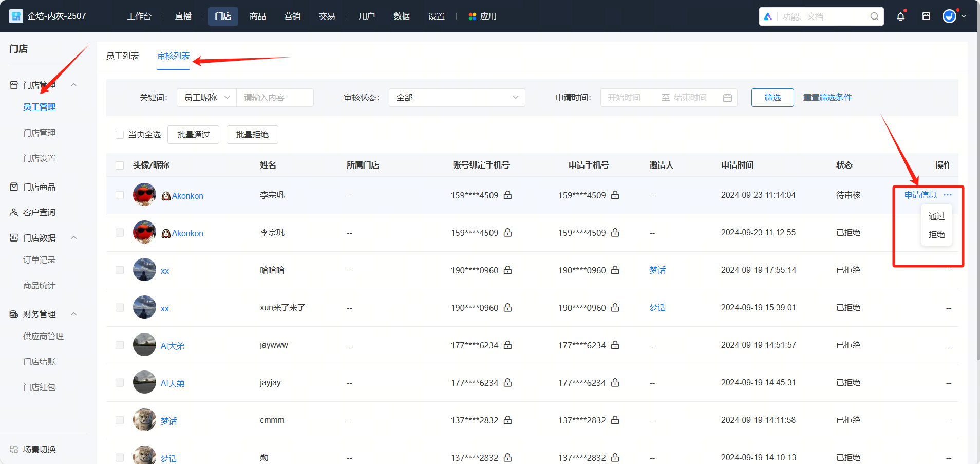
Task: Open the 商品 top menu
Action: coord(258,16)
